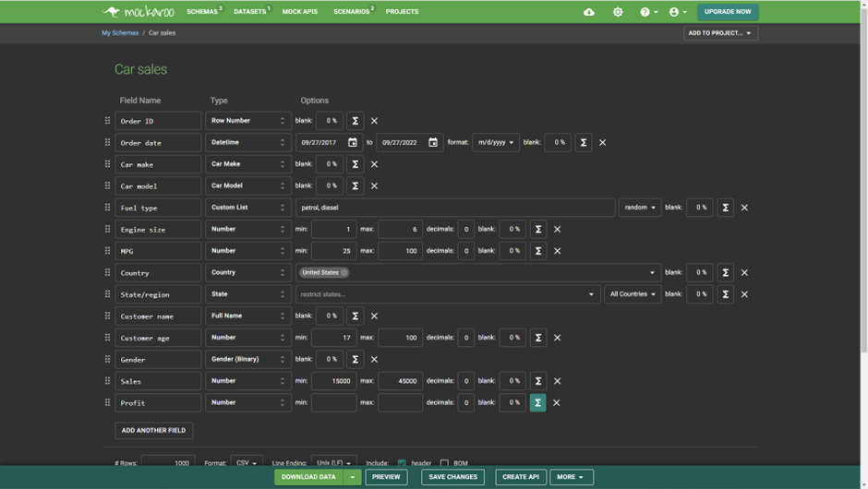Open Add to Project dropdown
868x489 pixels.
tap(720, 33)
